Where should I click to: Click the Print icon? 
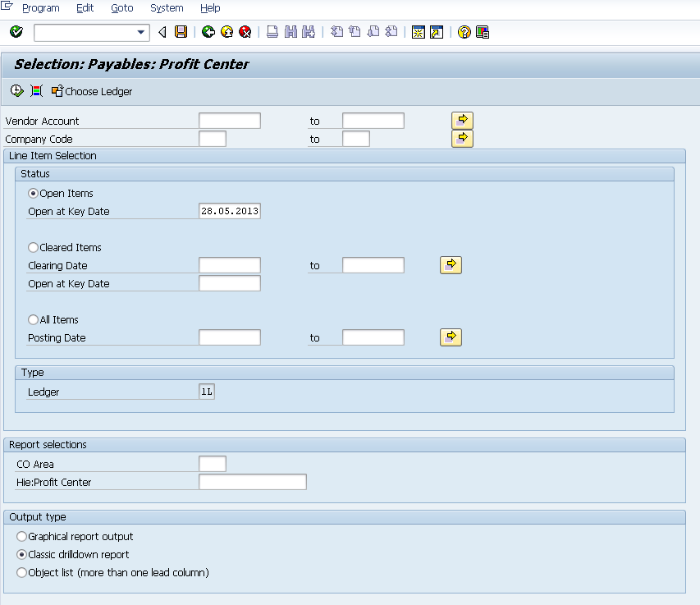[x=272, y=32]
